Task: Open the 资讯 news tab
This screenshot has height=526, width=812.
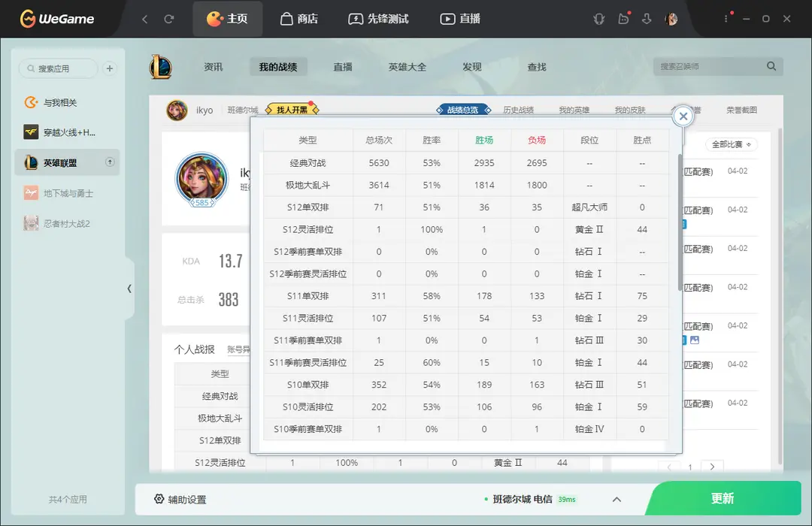Action: tap(213, 67)
